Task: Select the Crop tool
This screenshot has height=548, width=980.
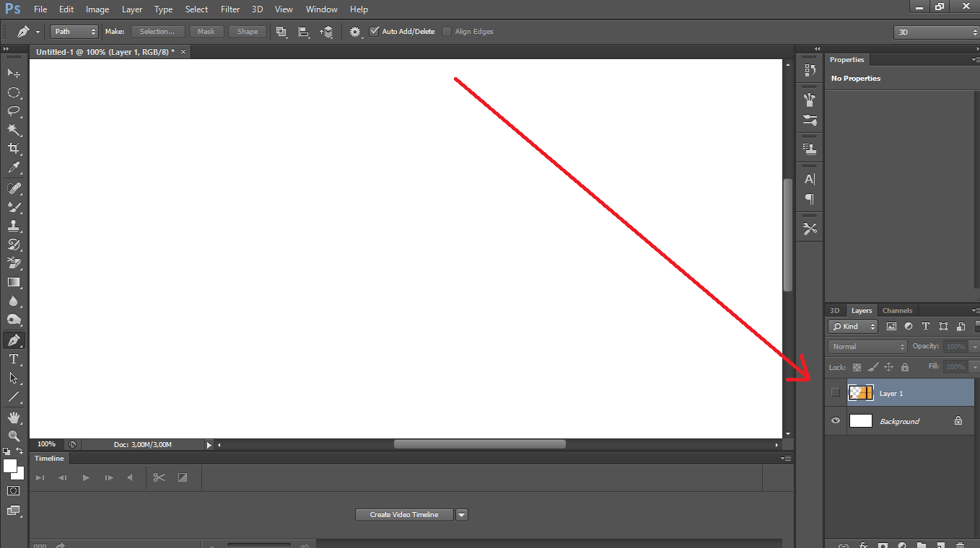Action: pos(14,149)
